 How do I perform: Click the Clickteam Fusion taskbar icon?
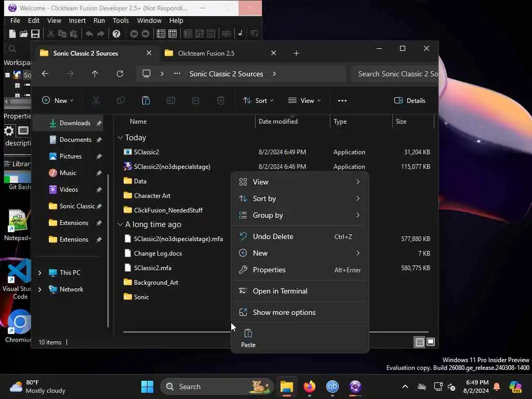click(355, 387)
